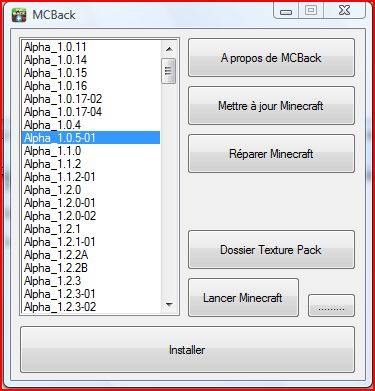Close the MCBack window

pyautogui.click(x=344, y=11)
